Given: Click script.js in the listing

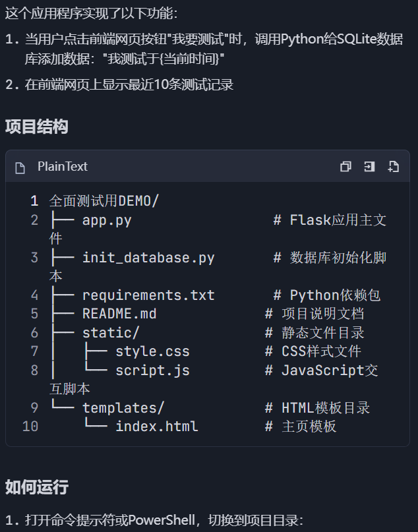Looking at the screenshot, I should 152,370.
